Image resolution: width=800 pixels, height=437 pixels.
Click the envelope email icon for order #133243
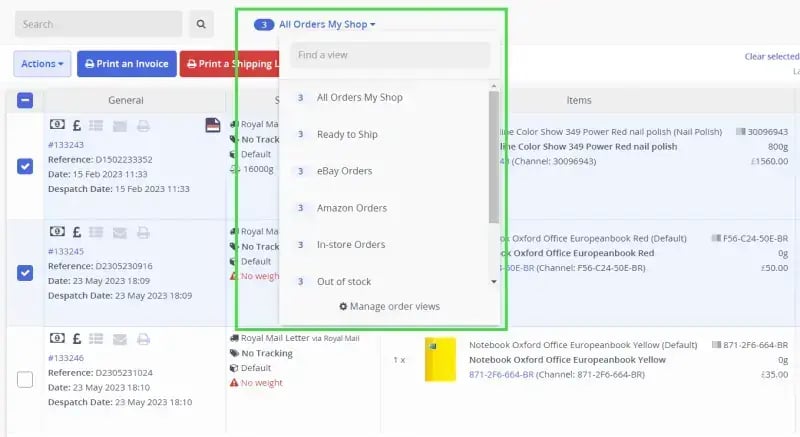120,125
